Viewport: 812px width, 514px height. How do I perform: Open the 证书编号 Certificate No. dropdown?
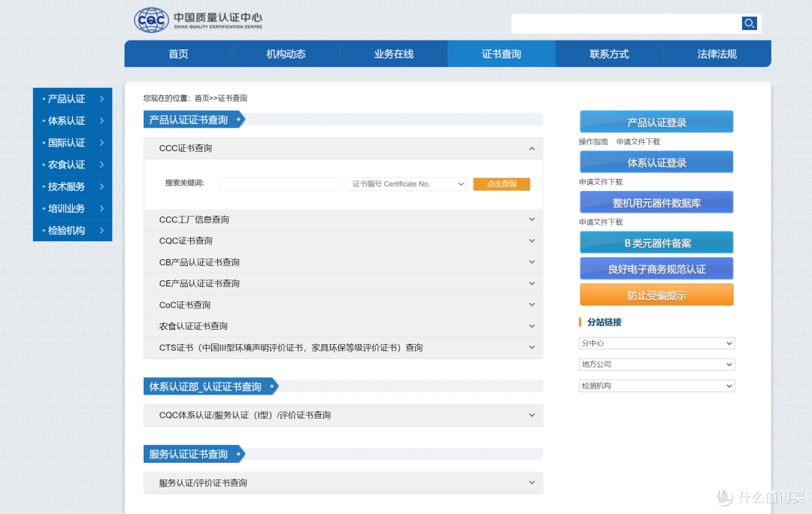407,184
